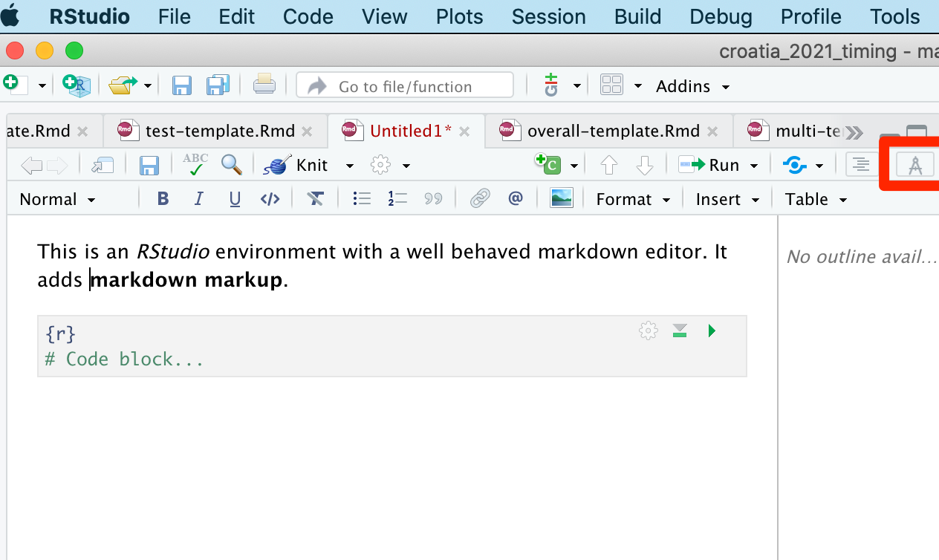Click the forward navigation arrow
Image resolution: width=939 pixels, height=560 pixels.
pyautogui.click(x=56, y=165)
